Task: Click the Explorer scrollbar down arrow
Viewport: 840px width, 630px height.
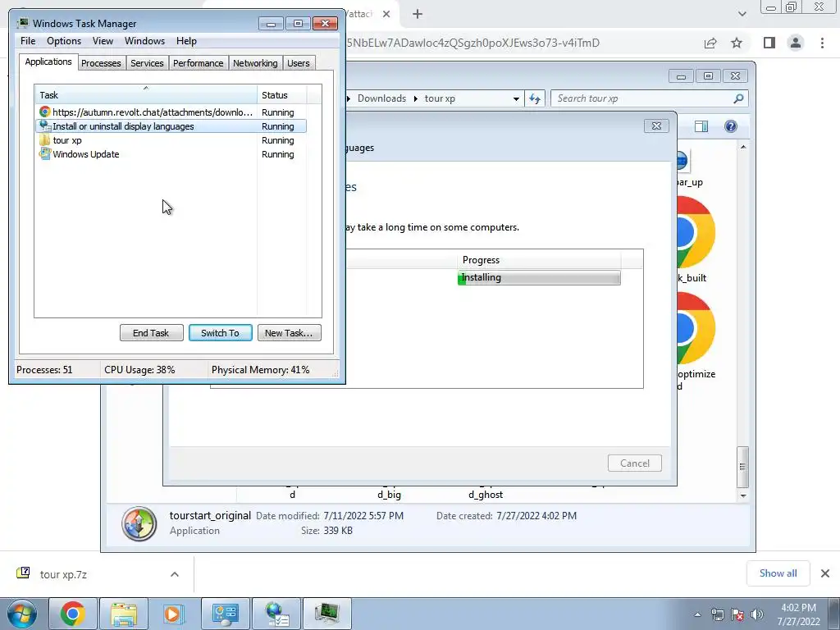Action: pos(743,495)
